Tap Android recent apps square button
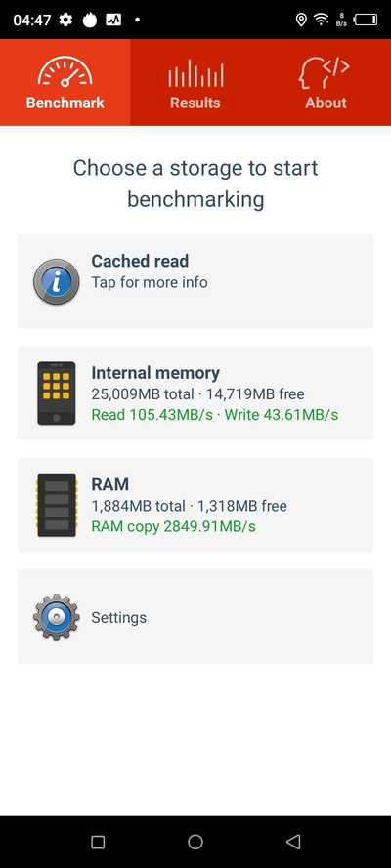 (x=98, y=842)
